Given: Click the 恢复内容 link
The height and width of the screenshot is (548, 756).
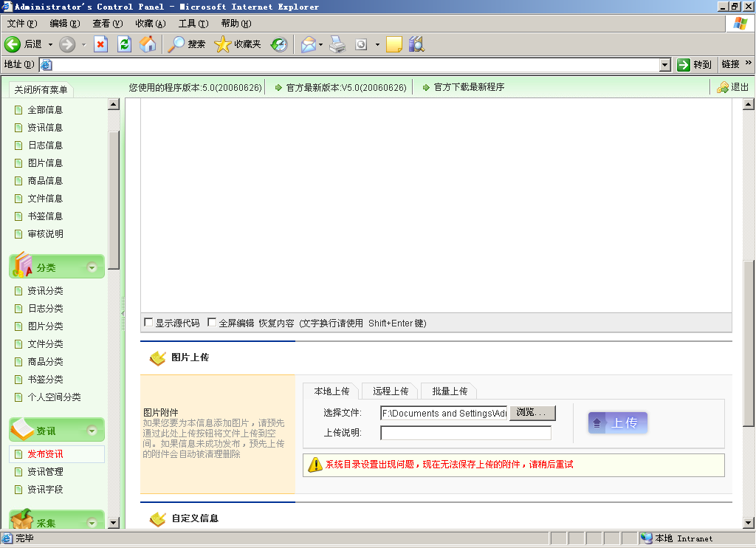Looking at the screenshot, I should [x=276, y=323].
